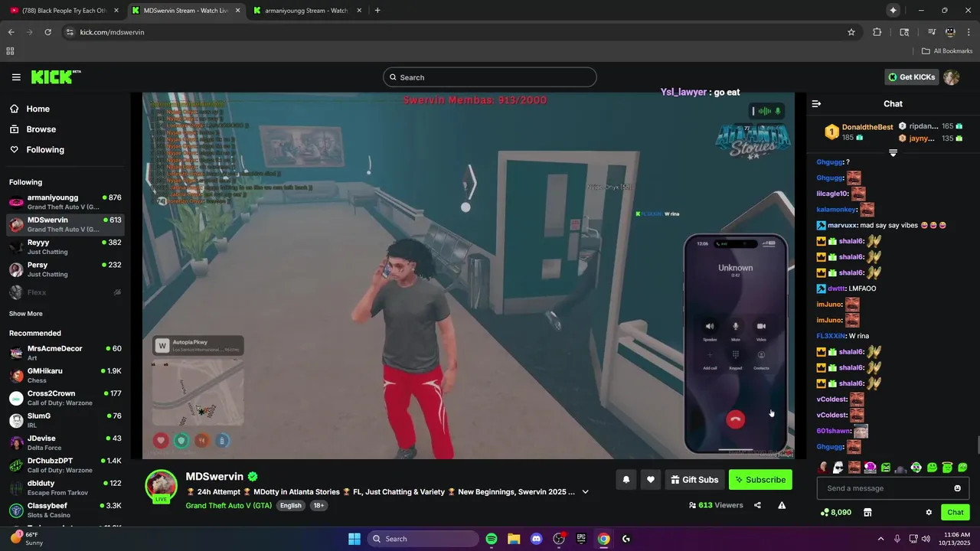Viewport: 980px width, 551px height.
Task: Open Spotify from the taskbar
Action: (x=492, y=539)
